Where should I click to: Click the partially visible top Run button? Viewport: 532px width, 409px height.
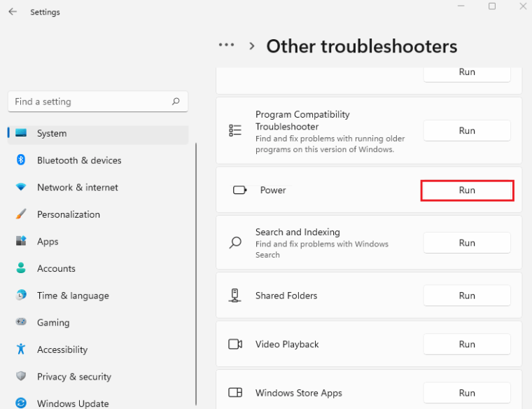(x=467, y=74)
